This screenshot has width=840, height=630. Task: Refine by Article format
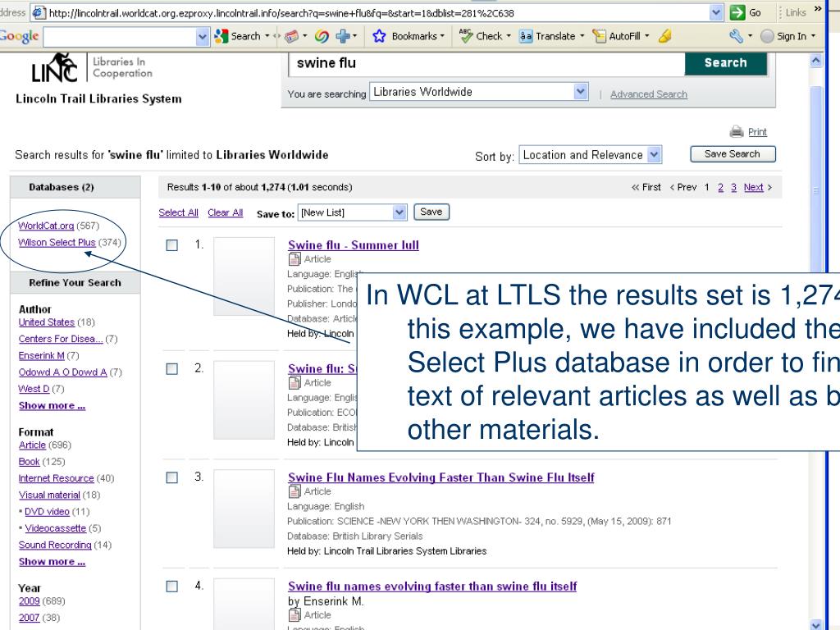coord(32,445)
